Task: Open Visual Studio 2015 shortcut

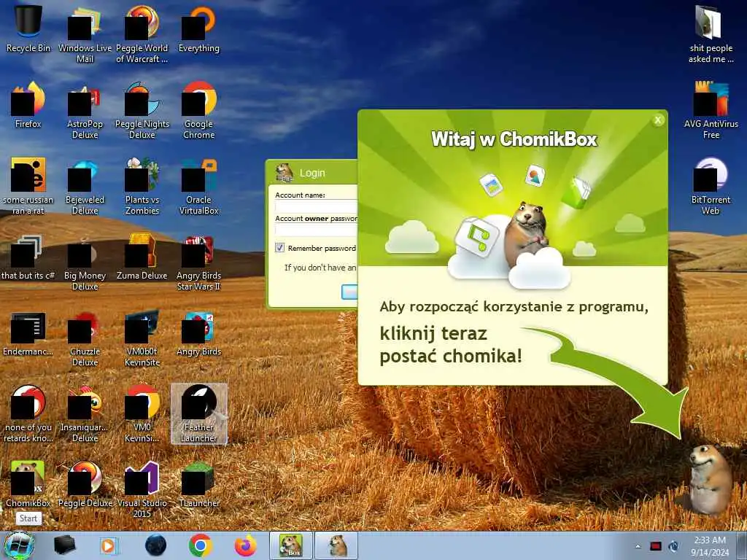Action: [142, 489]
